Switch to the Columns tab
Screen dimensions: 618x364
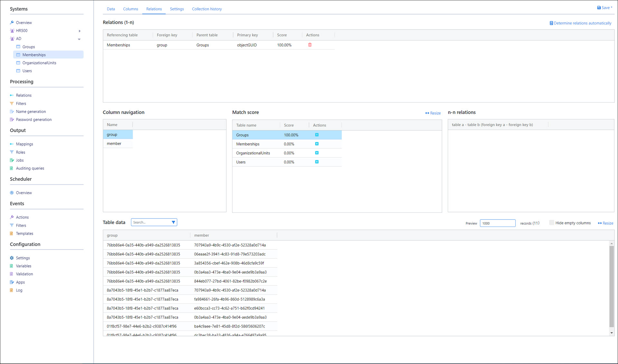pyautogui.click(x=130, y=9)
